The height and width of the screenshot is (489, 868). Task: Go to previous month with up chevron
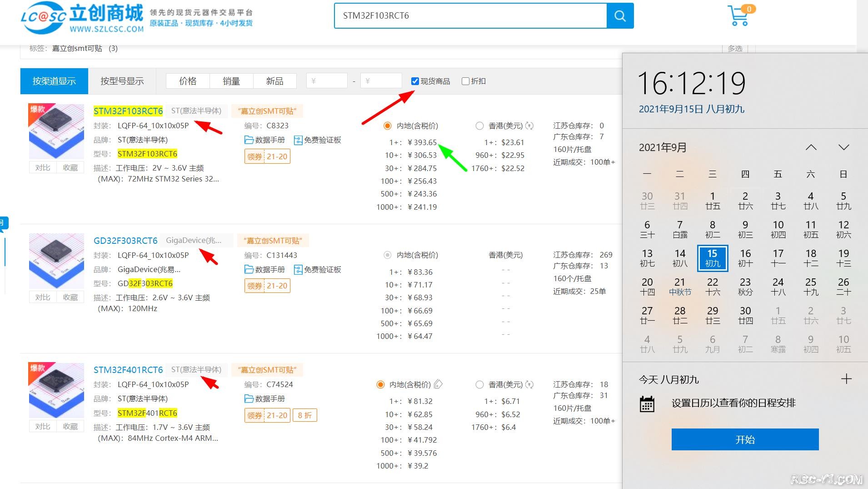click(811, 147)
